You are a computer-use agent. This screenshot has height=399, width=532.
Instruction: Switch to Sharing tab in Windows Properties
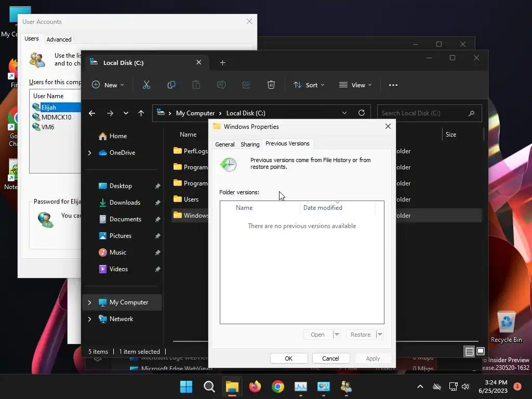250,144
